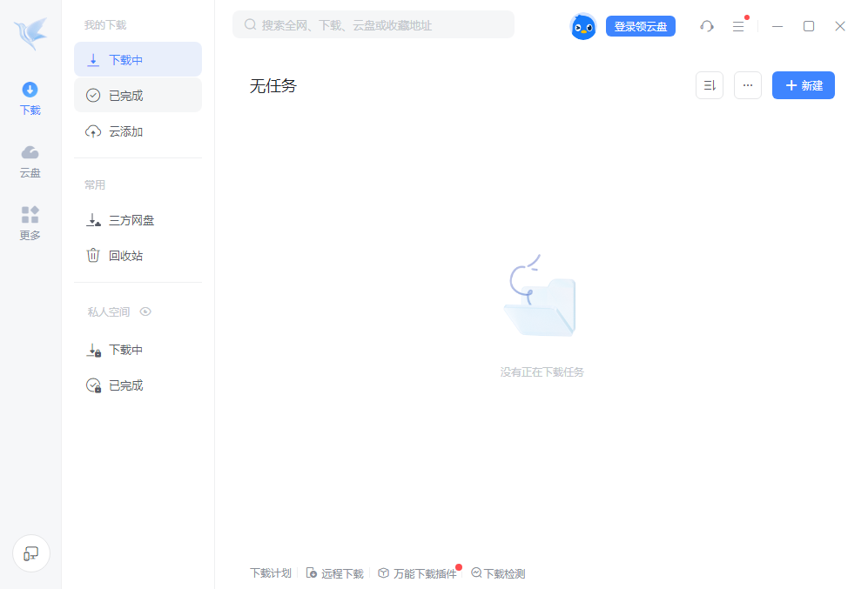Click the blue bird user avatar

(x=583, y=27)
